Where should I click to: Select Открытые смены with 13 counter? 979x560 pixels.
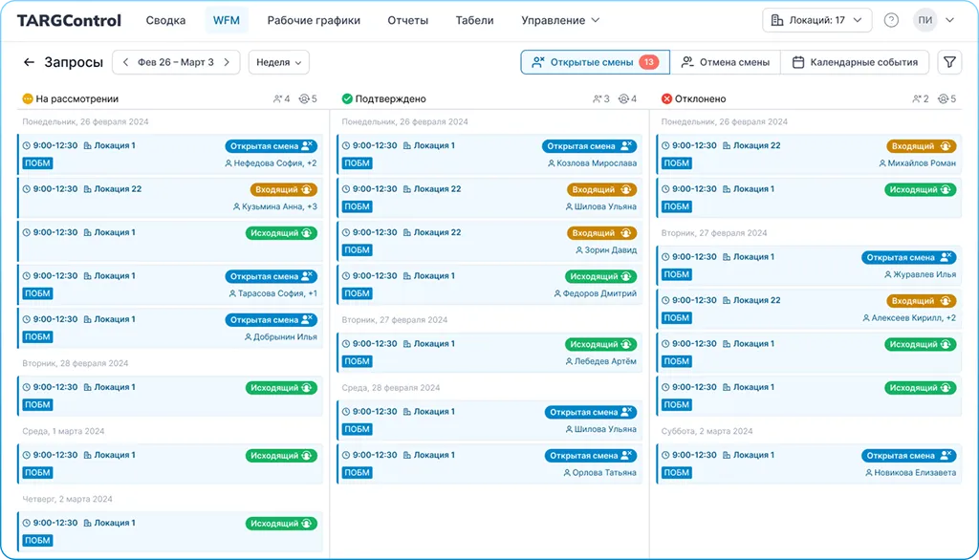click(x=594, y=61)
